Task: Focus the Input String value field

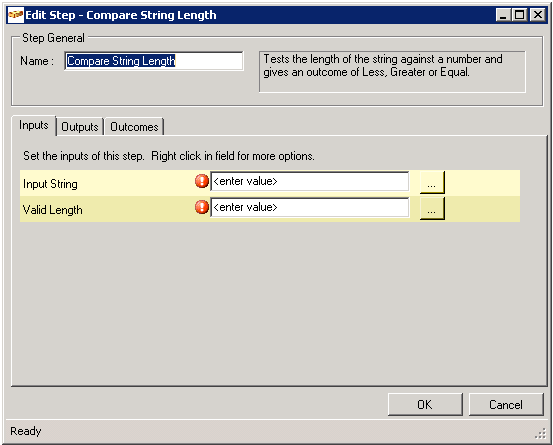Action: click(x=310, y=181)
